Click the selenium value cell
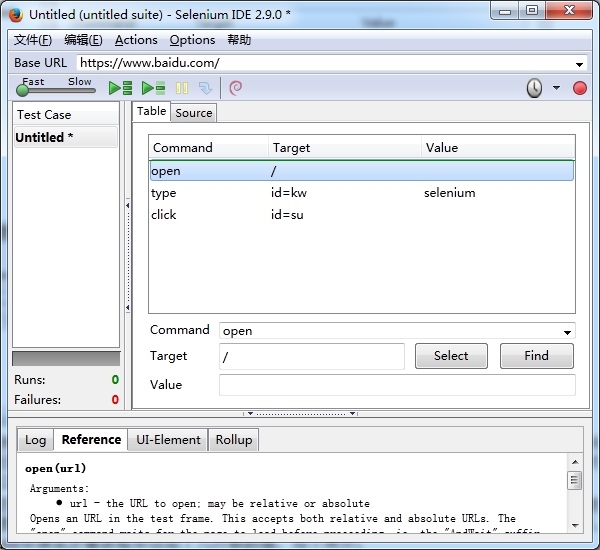Viewport: 600px width, 550px height. pos(450,193)
